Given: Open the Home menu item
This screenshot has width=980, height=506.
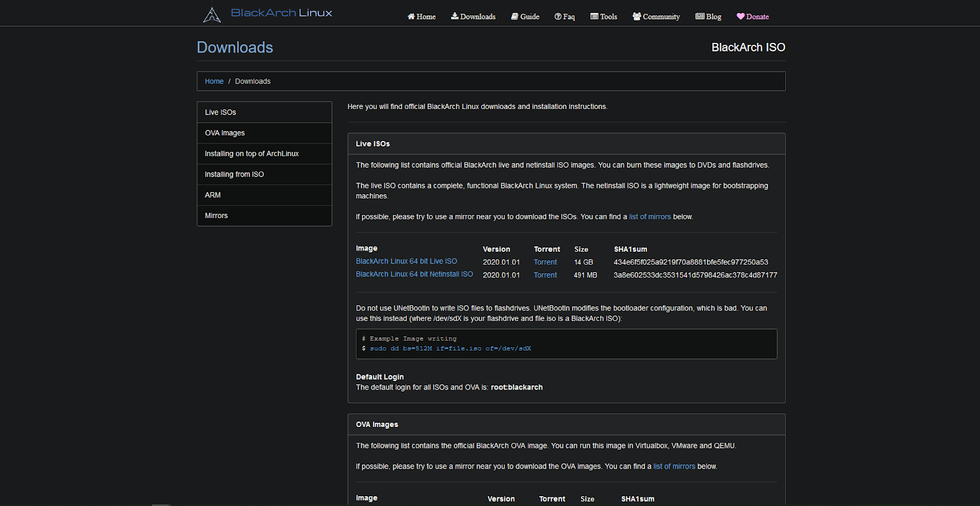Looking at the screenshot, I should coord(421,17).
